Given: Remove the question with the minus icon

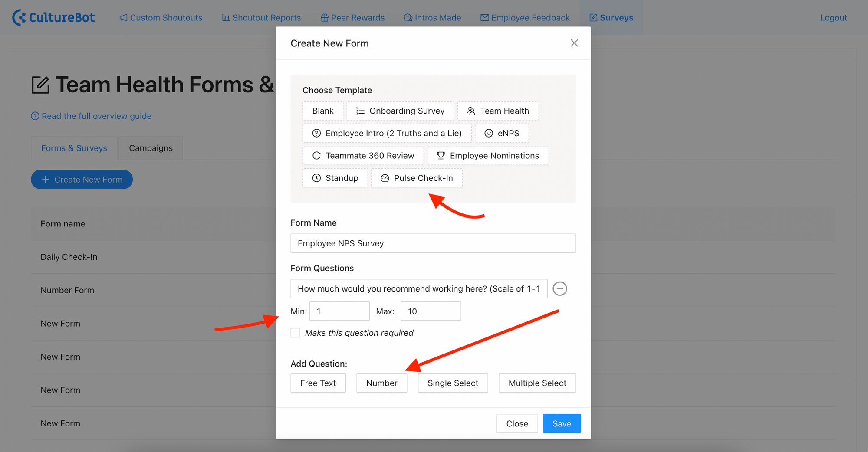Looking at the screenshot, I should click(x=560, y=288).
